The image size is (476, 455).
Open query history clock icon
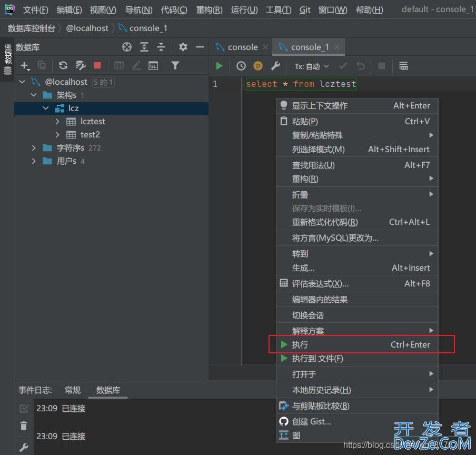click(241, 66)
